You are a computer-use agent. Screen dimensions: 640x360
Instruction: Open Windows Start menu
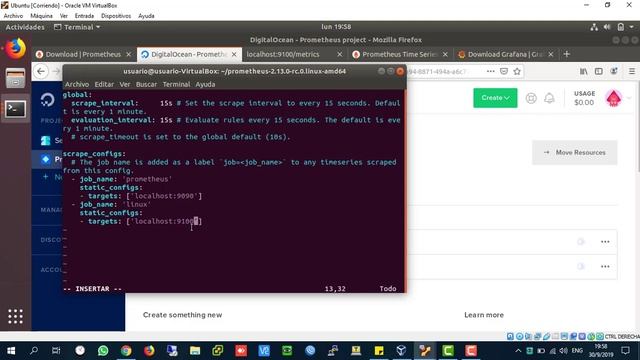pos(11,351)
